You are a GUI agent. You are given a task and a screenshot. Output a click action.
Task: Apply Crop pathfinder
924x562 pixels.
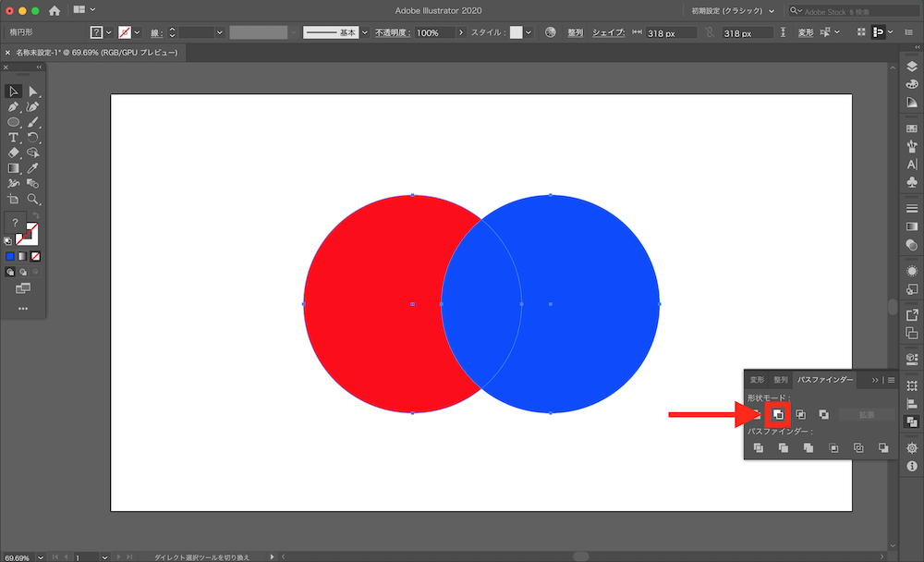[x=833, y=448]
